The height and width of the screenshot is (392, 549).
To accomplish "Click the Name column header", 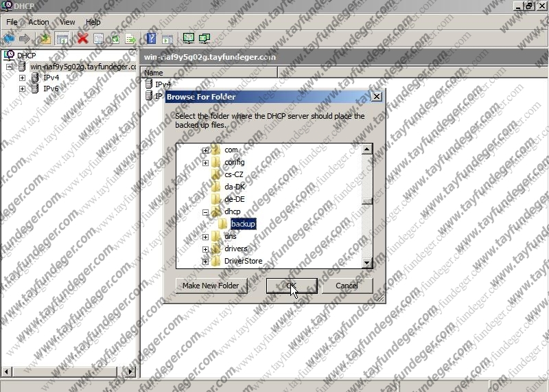I will click(x=209, y=73).
